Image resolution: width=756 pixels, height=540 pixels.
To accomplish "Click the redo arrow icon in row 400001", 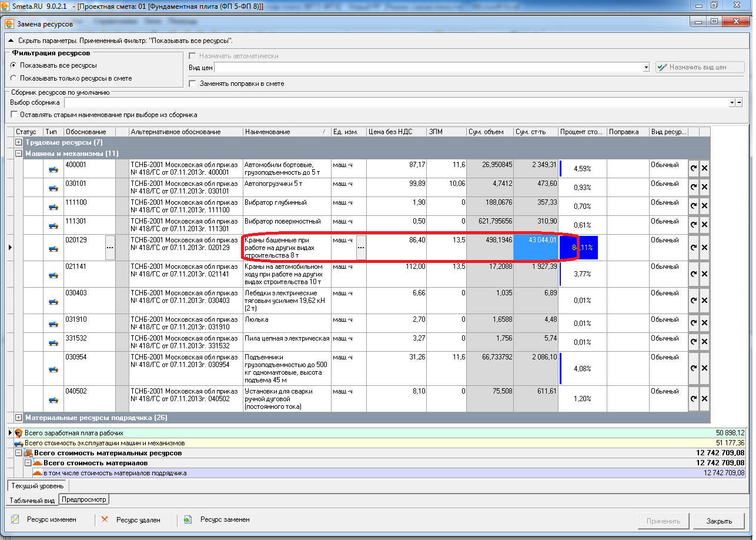I will 694,168.
